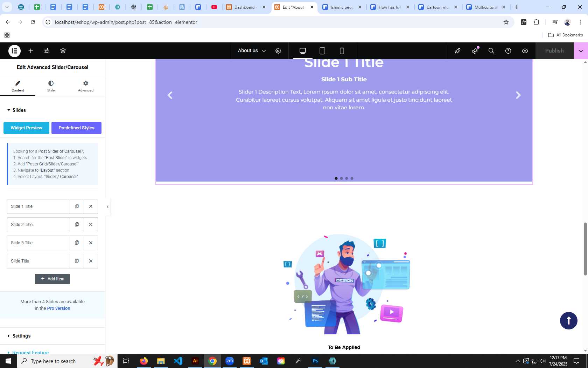The image size is (588, 368).
Task: Select the second slider pagination dot
Action: (x=341, y=178)
